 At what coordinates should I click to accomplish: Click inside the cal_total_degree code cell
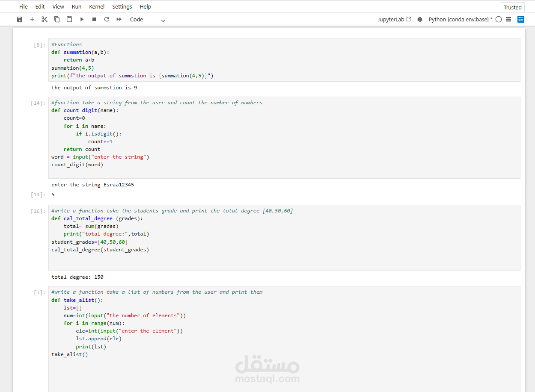[x=284, y=238]
